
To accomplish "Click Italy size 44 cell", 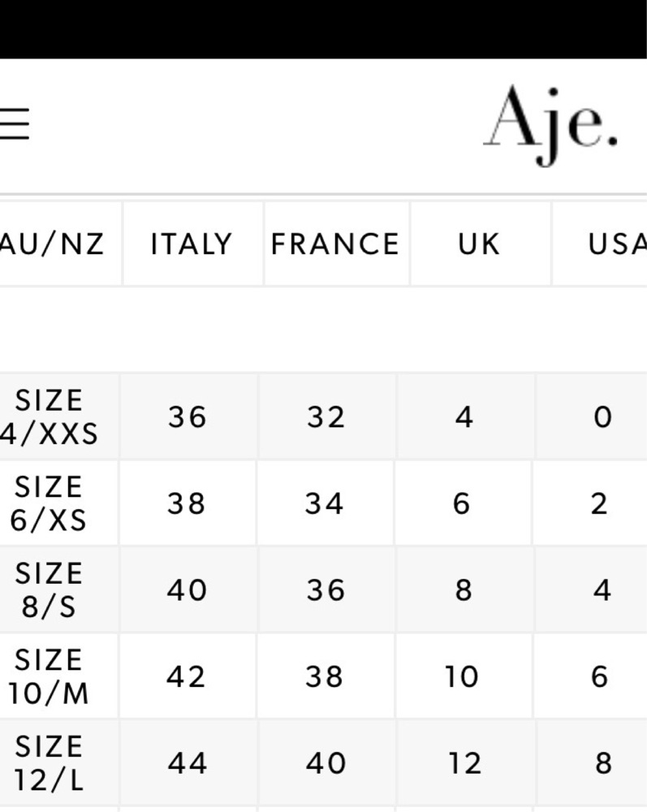I will (188, 762).
